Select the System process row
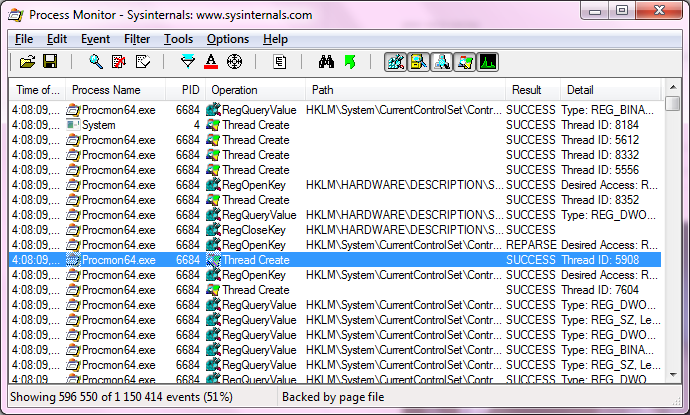This screenshot has height=415, width=690. (x=335, y=125)
